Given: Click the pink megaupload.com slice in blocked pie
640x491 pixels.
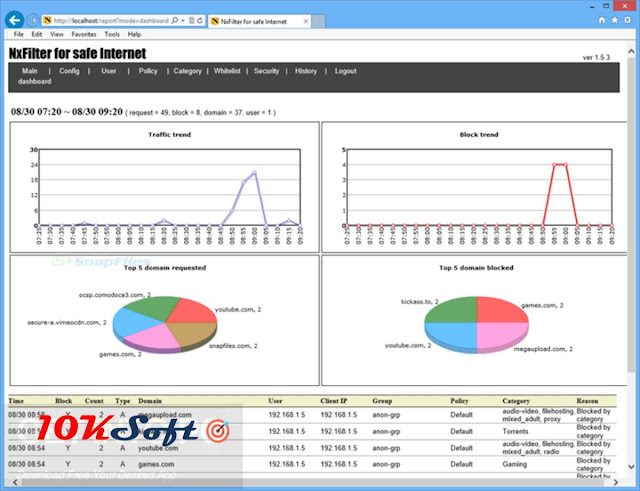Looking at the screenshot, I should click(x=500, y=335).
